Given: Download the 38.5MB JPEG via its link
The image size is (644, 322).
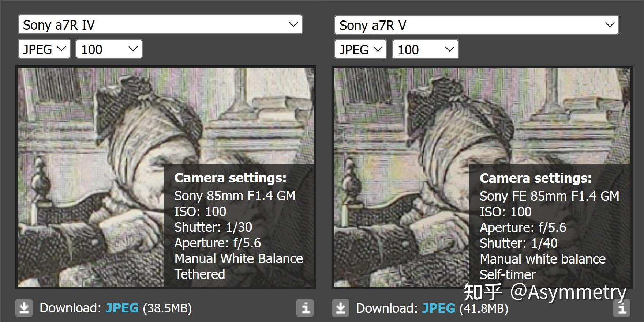Looking at the screenshot, I should point(122,308).
